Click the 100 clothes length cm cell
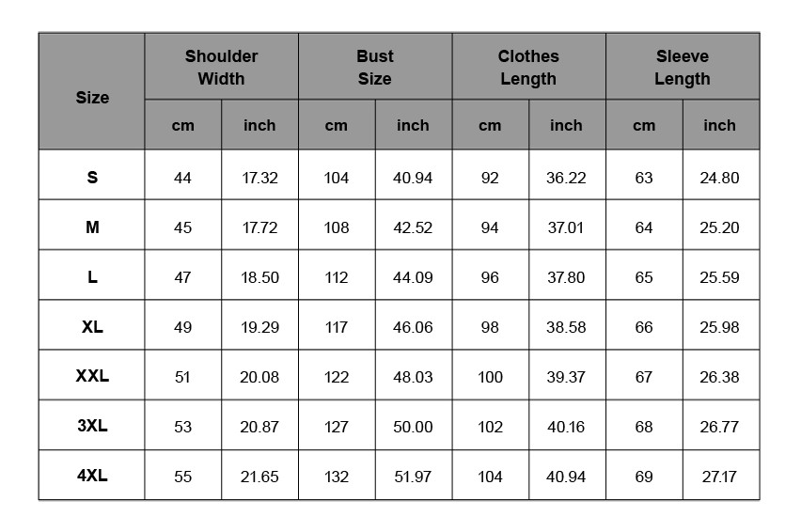This screenshot has height=532, width=801. [x=491, y=375]
